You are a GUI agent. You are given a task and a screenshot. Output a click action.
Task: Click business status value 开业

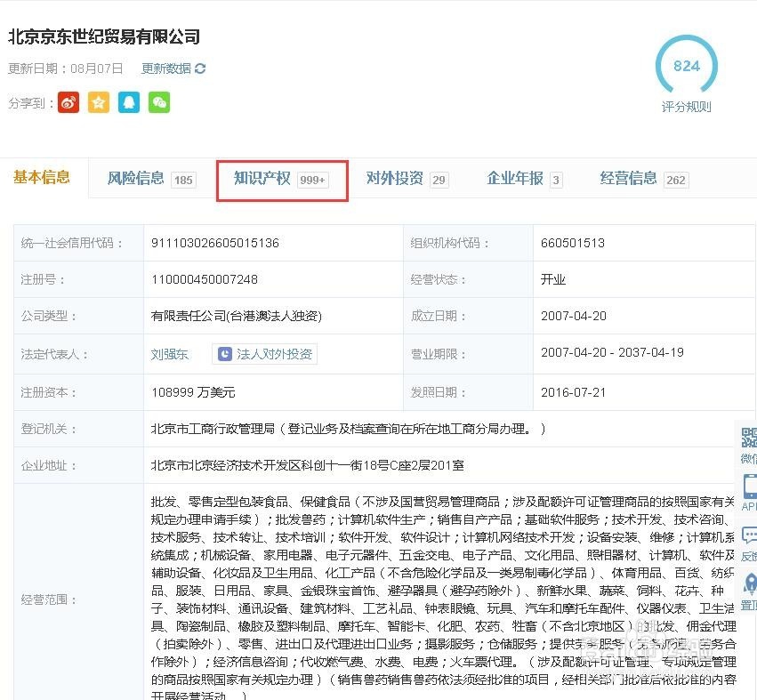tap(553, 279)
